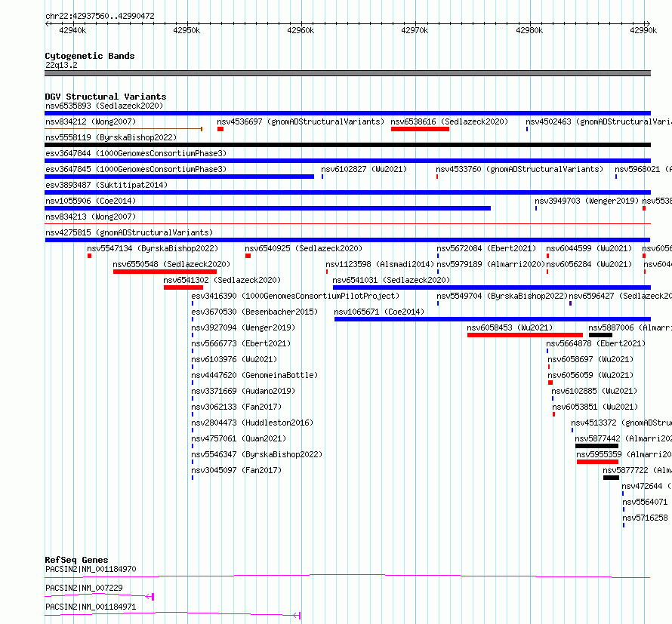Screen dimensions: 672x624
Task: Click nsv6053851 (Wu2021) label
Action: (595, 407)
